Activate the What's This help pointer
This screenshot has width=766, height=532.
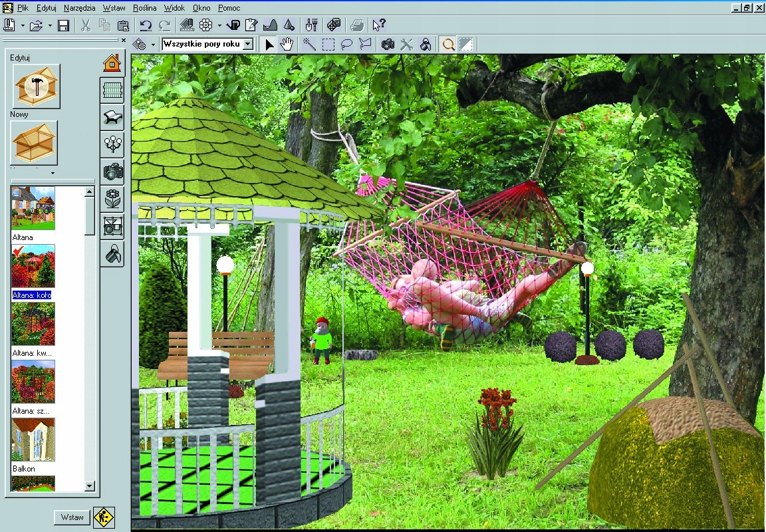tap(378, 25)
